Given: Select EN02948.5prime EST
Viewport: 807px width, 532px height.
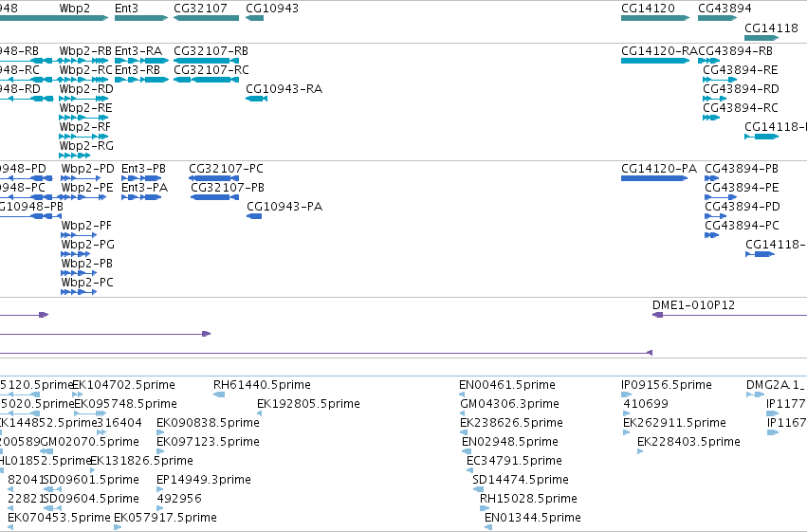Looking at the screenshot, I should tap(467, 451).
